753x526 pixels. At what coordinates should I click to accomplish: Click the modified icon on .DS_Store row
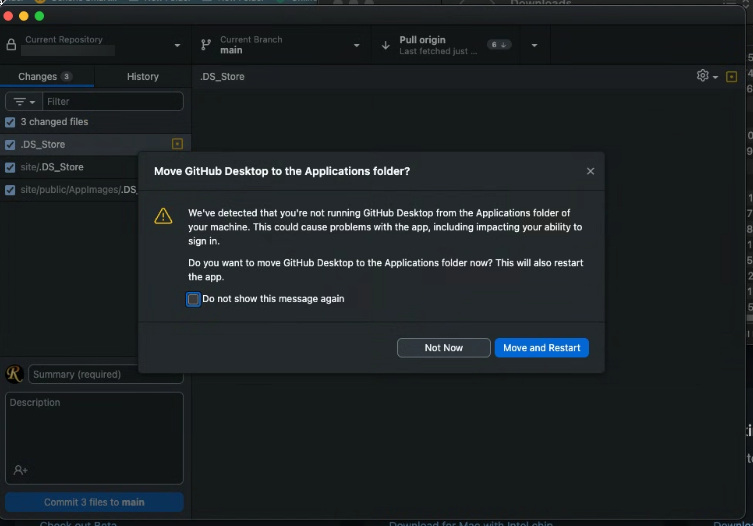tap(177, 144)
